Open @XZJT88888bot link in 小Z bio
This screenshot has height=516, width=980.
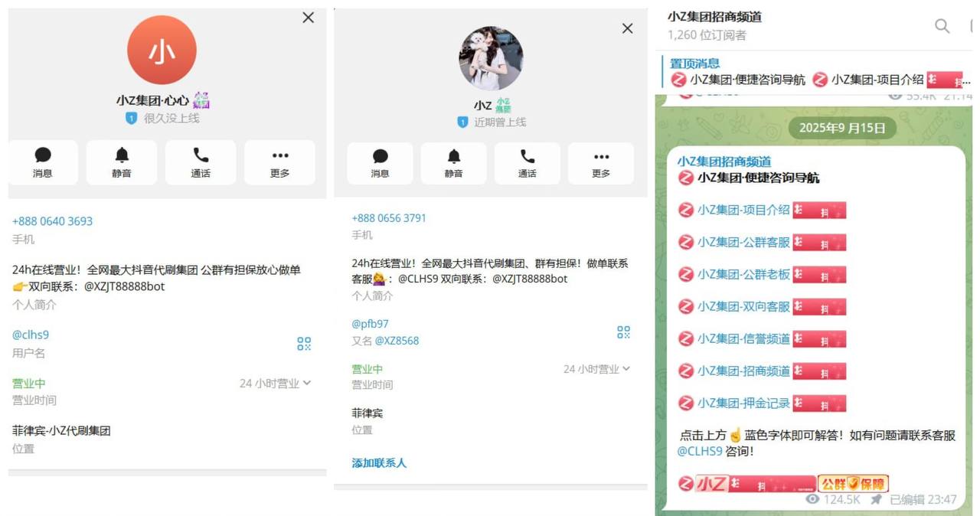click(530, 279)
